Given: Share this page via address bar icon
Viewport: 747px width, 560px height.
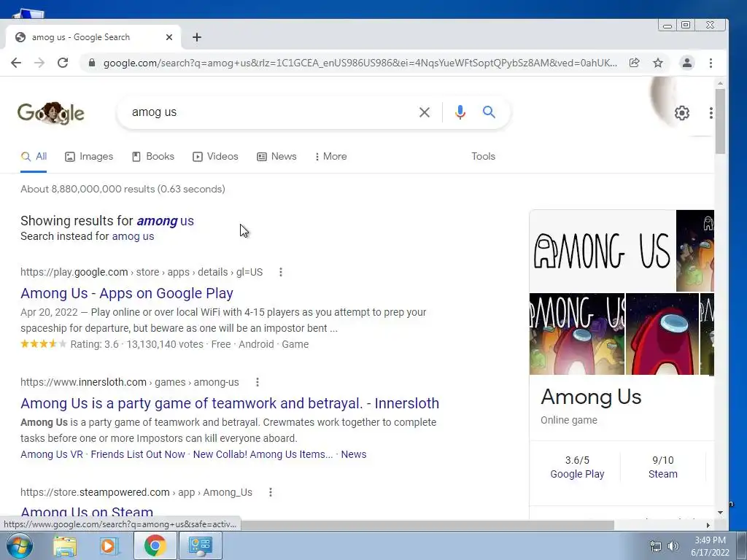Looking at the screenshot, I should click(x=634, y=63).
